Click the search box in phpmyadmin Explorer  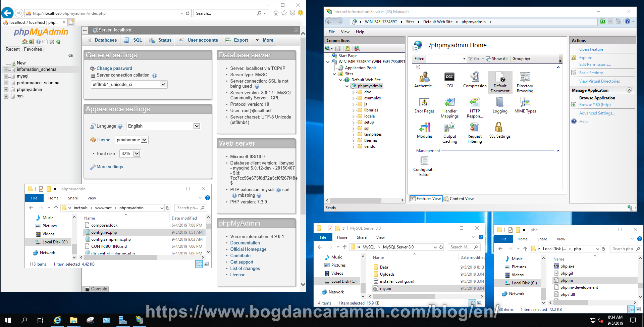191,208
